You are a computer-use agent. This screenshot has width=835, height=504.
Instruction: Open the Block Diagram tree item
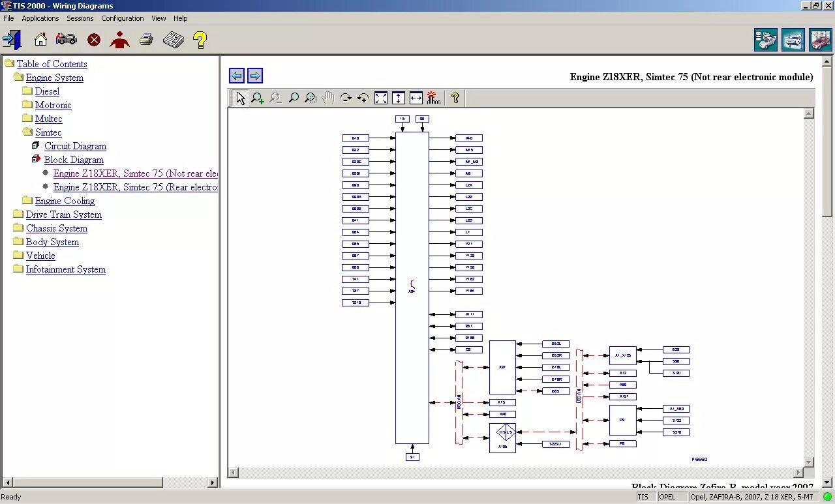(74, 160)
